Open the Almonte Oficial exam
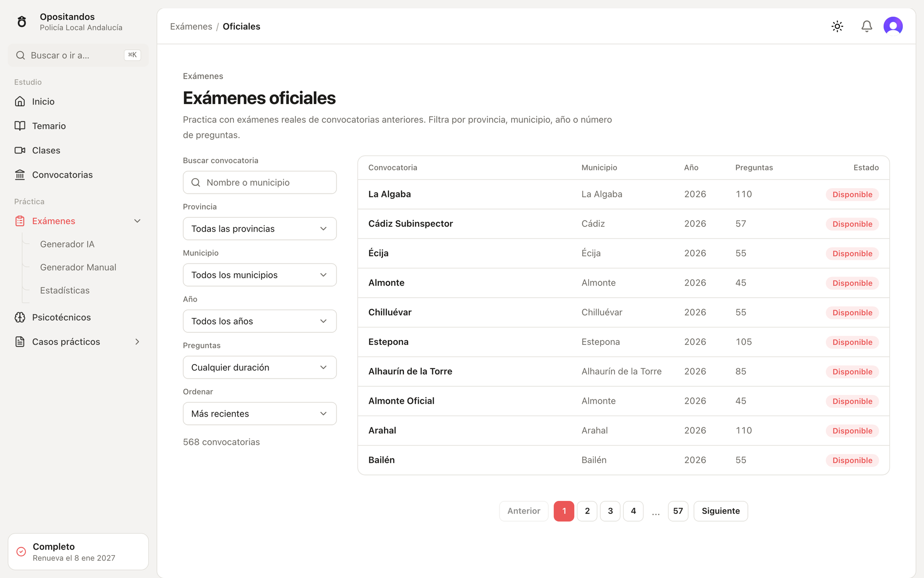Viewport: 924px width, 578px height. tap(624, 401)
